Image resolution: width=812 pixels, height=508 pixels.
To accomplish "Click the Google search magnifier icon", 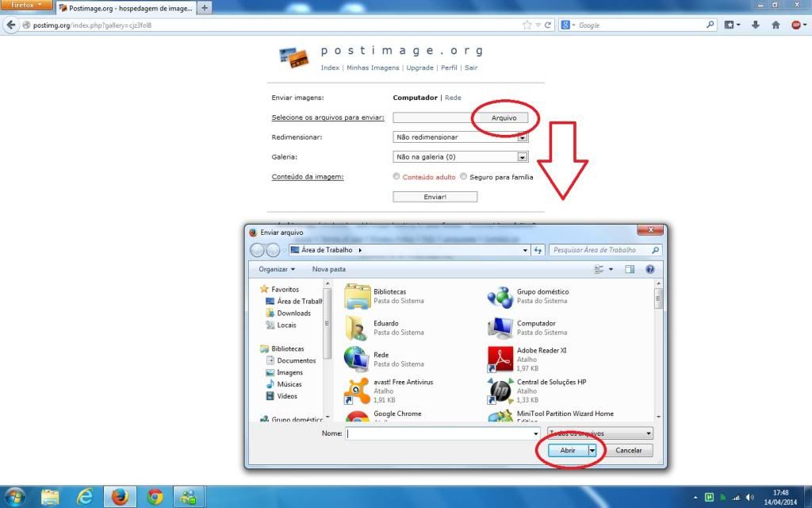I will point(710,25).
